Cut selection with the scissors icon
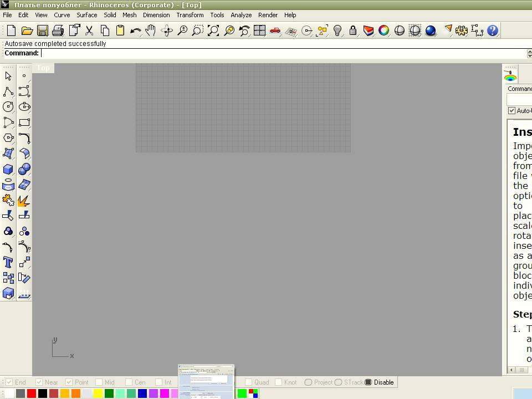This screenshot has height=399, width=532. tap(89, 30)
